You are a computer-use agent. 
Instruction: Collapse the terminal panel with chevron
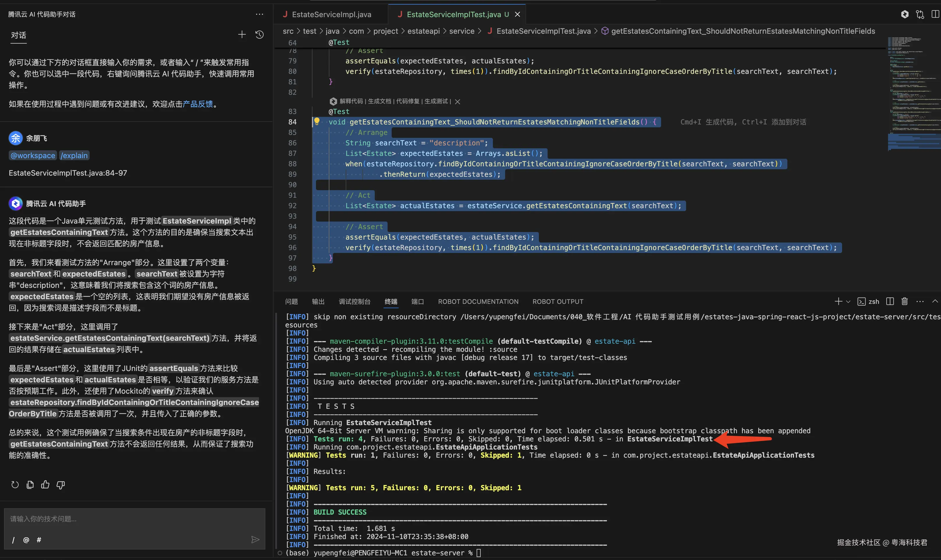pos(935,301)
